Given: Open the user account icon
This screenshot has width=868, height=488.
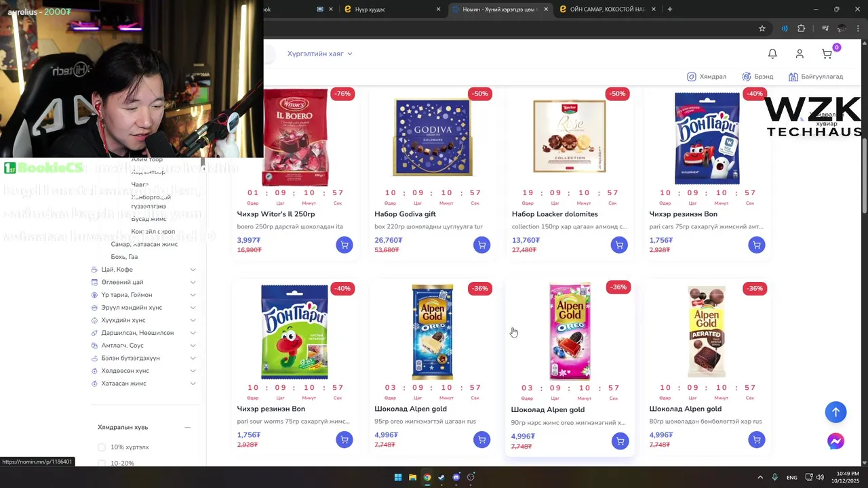Looking at the screenshot, I should coord(800,54).
